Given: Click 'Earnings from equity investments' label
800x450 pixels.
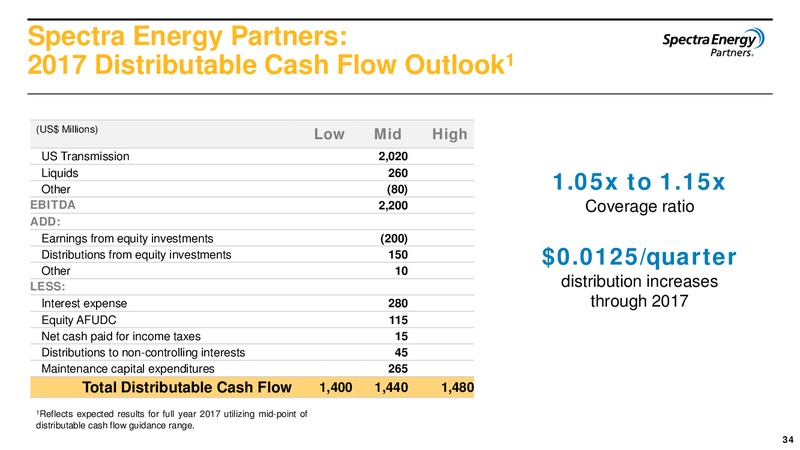Looking at the screenshot, I should click(x=127, y=238).
